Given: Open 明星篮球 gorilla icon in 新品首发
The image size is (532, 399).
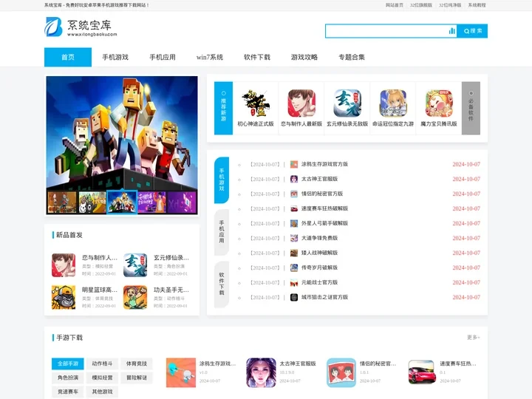Looking at the screenshot, I should pyautogui.click(x=64, y=297).
